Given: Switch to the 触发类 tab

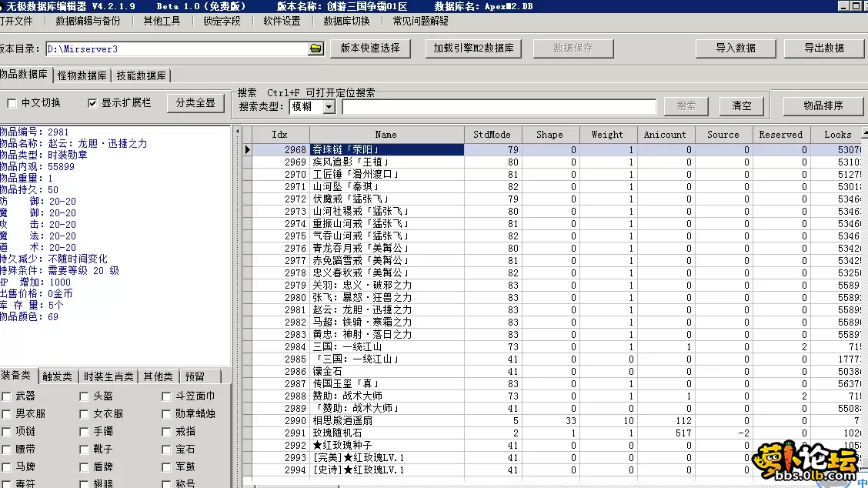Looking at the screenshot, I should (58, 376).
